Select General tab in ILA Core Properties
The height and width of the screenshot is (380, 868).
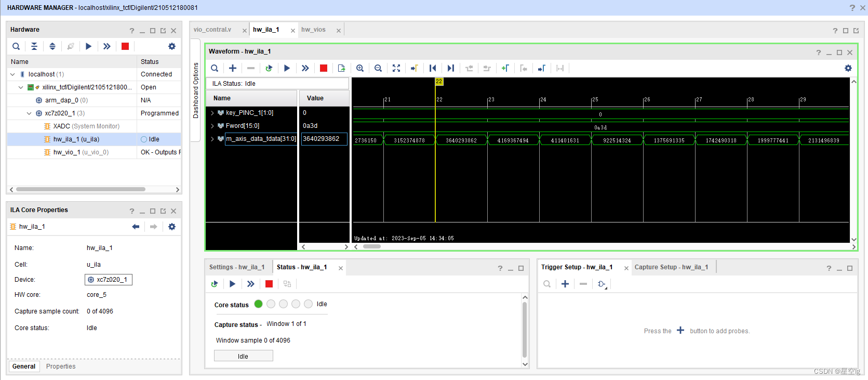click(24, 366)
